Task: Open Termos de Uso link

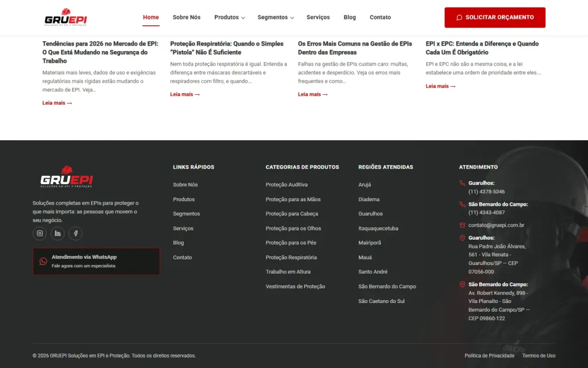Action: [539, 355]
